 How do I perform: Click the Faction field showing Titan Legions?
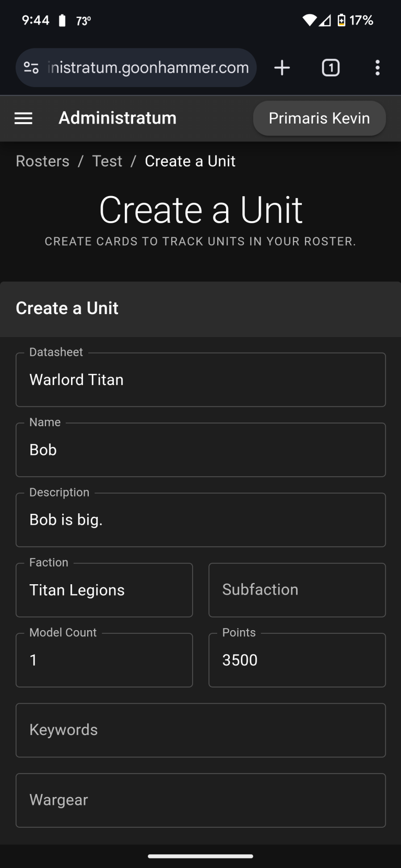tap(104, 589)
